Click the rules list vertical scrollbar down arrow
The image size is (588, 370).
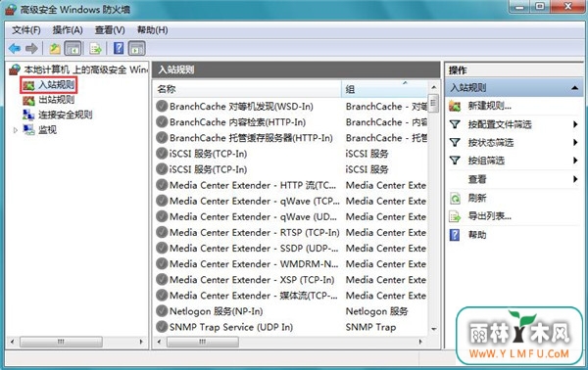click(x=433, y=329)
